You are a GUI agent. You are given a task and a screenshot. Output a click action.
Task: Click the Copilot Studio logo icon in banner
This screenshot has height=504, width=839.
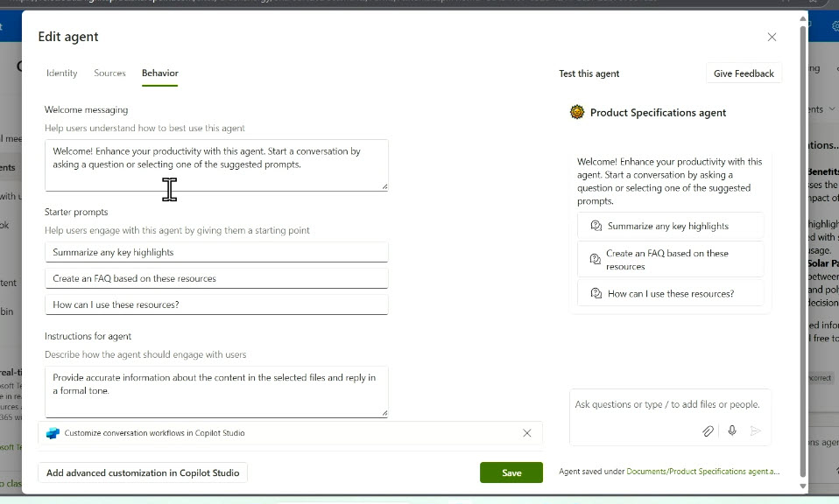[53, 433]
